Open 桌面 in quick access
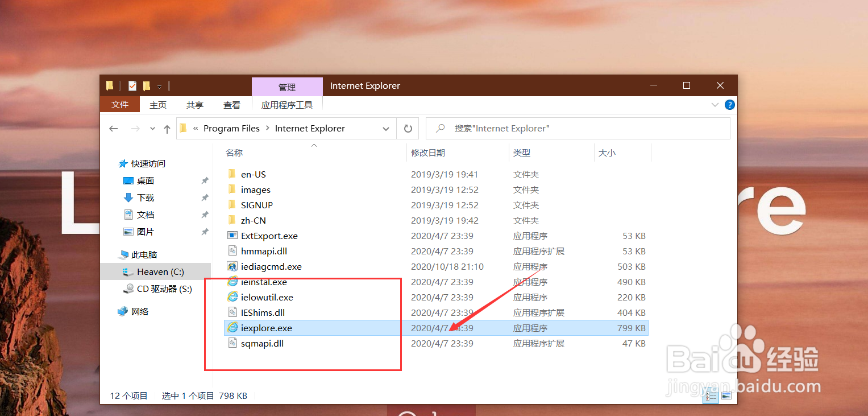 pos(146,181)
